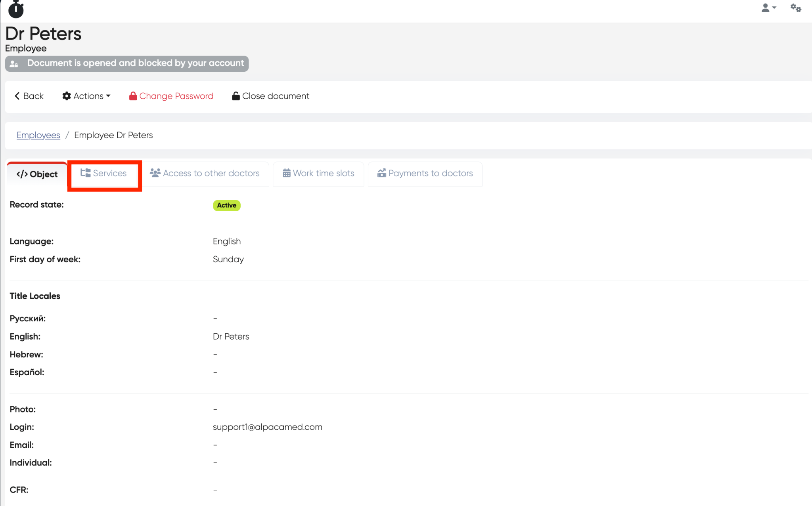Select the Object tab
The height and width of the screenshot is (506, 812).
point(37,174)
